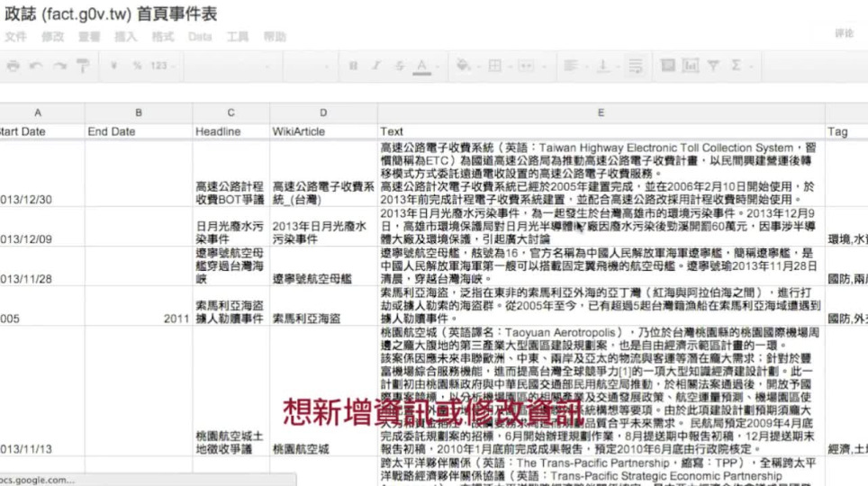The height and width of the screenshot is (486, 868).
Task: Format cells as currency
Action: tap(114, 66)
